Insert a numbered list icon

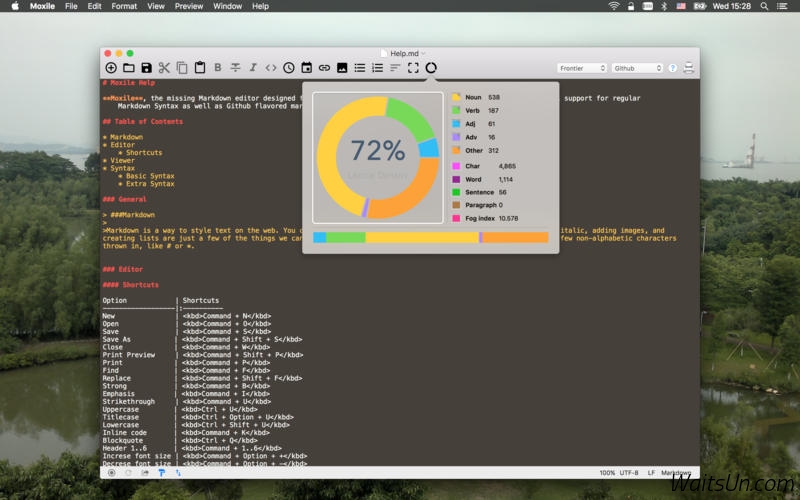coord(378,68)
